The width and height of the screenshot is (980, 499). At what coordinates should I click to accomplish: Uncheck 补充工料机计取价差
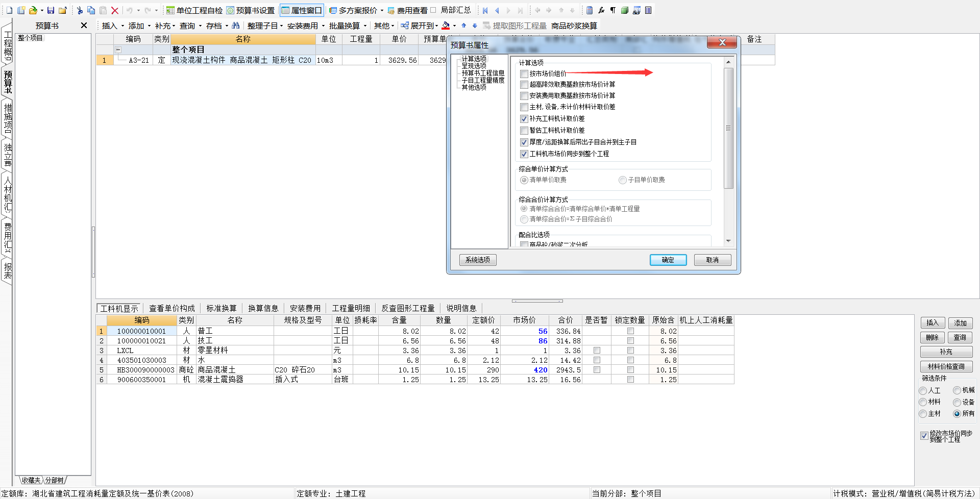524,119
